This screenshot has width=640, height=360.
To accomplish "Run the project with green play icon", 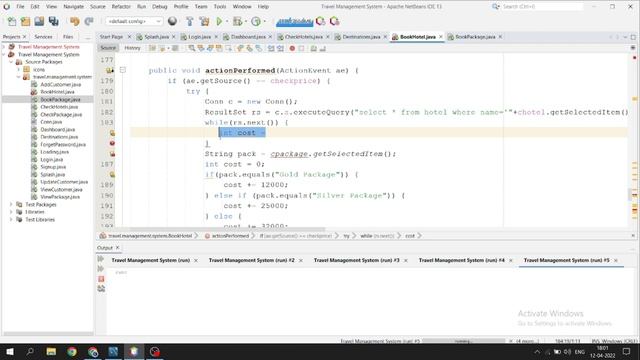I will 219,21.
